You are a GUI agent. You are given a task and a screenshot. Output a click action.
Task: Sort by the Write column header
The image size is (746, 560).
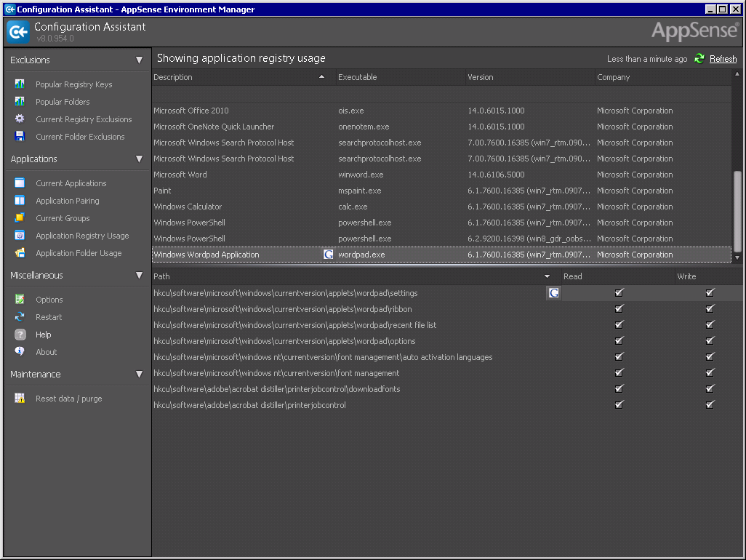pyautogui.click(x=709, y=276)
